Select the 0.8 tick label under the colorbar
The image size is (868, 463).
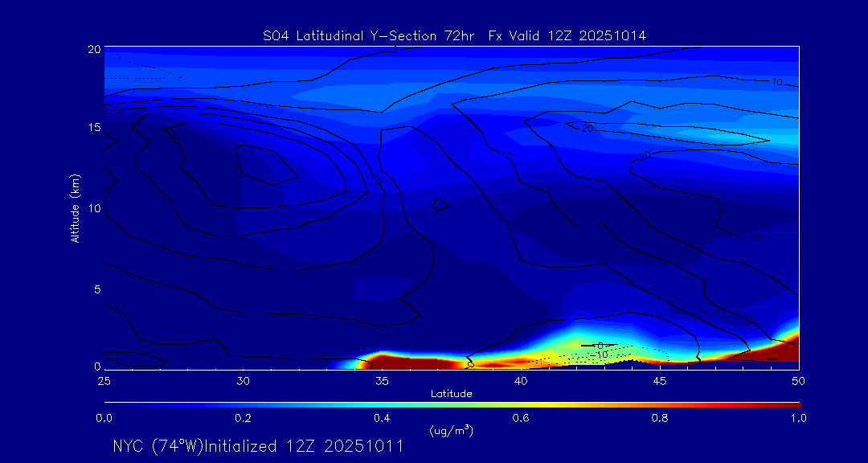point(660,418)
